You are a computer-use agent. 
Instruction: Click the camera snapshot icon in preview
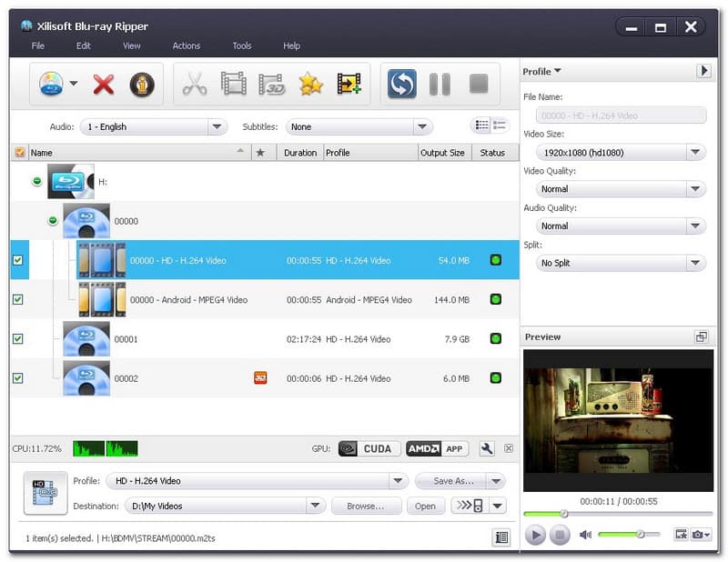pyautogui.click(x=697, y=535)
